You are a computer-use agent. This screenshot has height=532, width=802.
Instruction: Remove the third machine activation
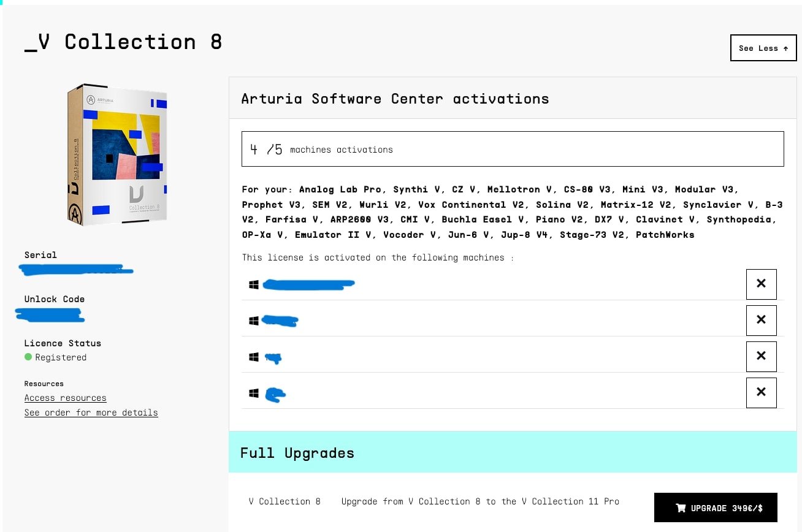point(761,356)
